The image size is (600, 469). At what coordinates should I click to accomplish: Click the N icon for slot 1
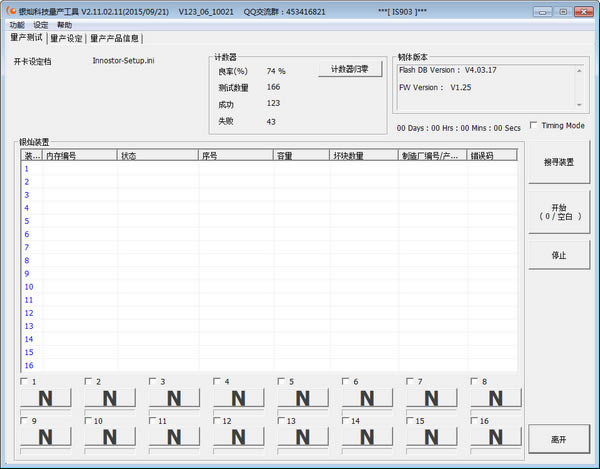point(45,398)
